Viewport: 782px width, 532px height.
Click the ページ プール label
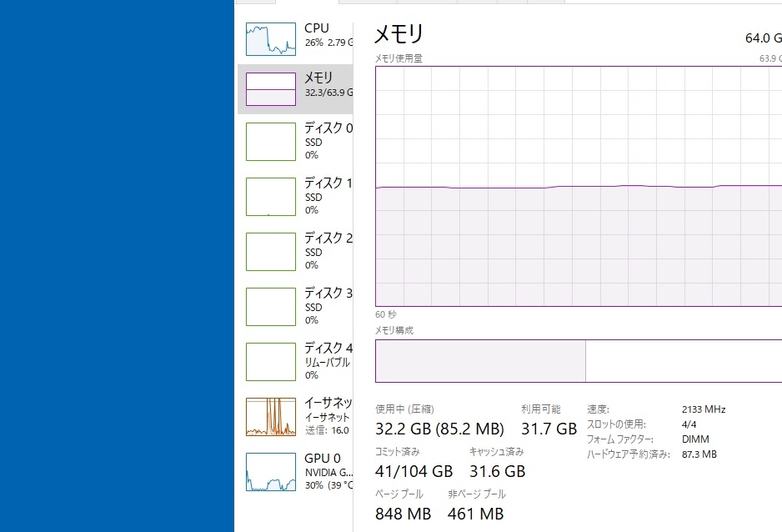(399, 494)
